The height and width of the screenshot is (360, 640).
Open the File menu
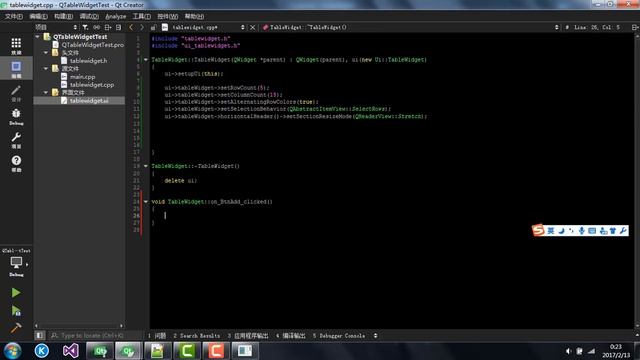[13, 16]
